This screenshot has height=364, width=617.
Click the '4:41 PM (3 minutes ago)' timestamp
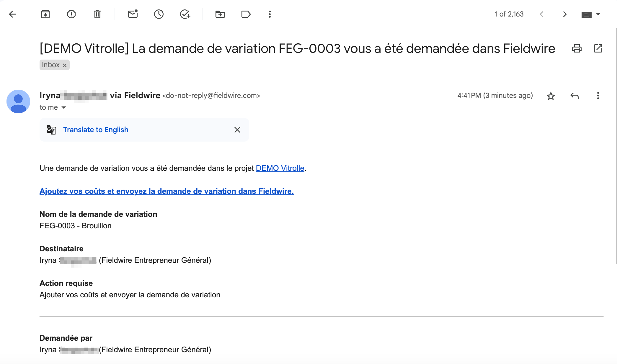(495, 96)
